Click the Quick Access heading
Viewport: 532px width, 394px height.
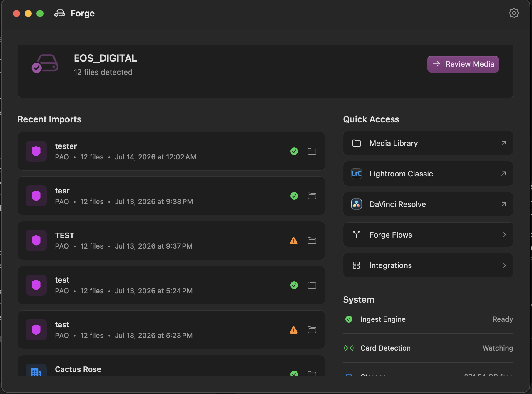click(x=371, y=119)
